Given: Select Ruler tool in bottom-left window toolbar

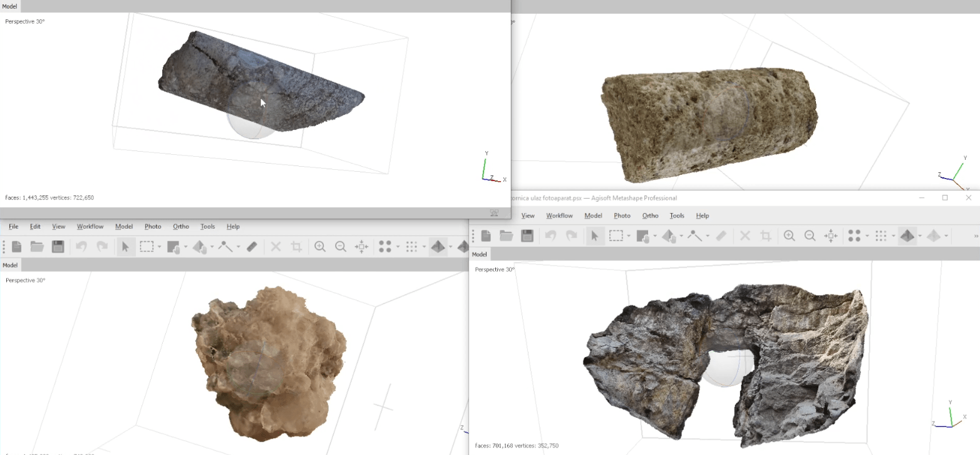Looking at the screenshot, I should [252, 247].
